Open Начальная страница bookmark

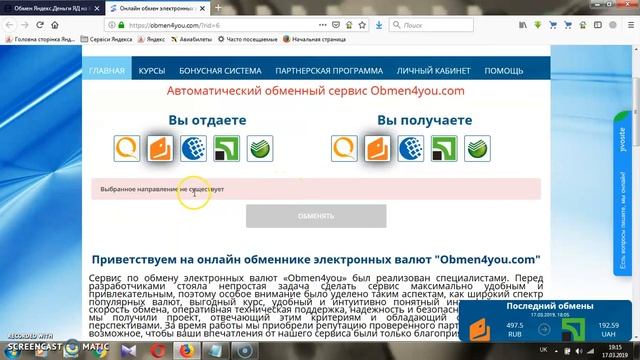coord(315,39)
